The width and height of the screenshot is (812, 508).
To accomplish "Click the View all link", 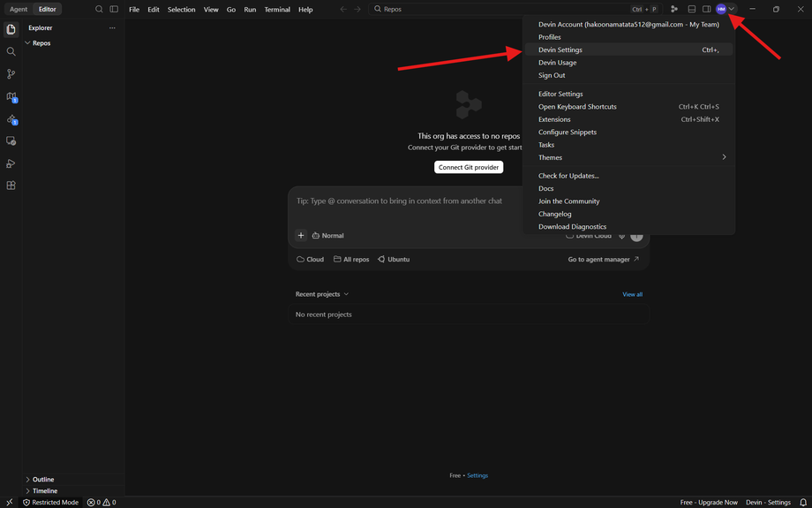I will pyautogui.click(x=632, y=294).
